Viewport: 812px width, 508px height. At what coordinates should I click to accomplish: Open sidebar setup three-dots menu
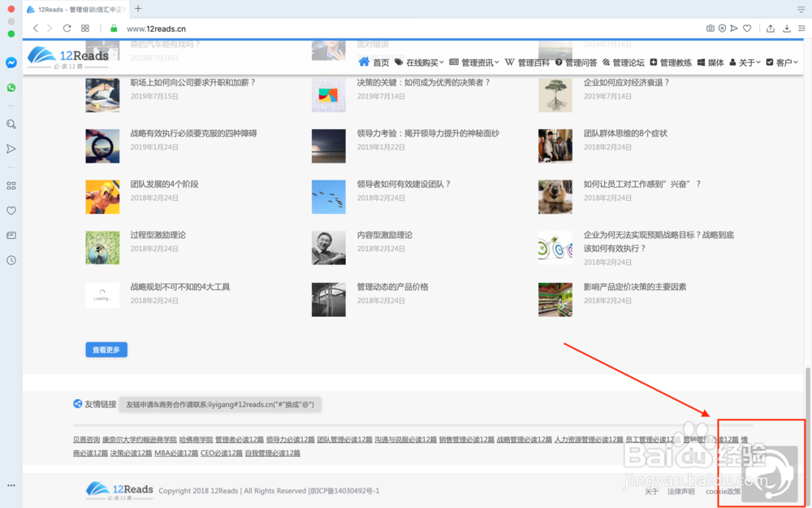(x=11, y=485)
